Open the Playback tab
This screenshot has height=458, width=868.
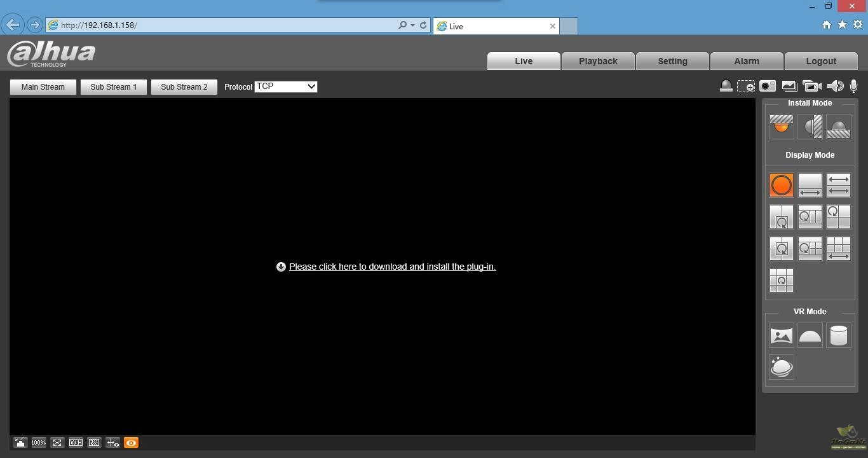[597, 61]
